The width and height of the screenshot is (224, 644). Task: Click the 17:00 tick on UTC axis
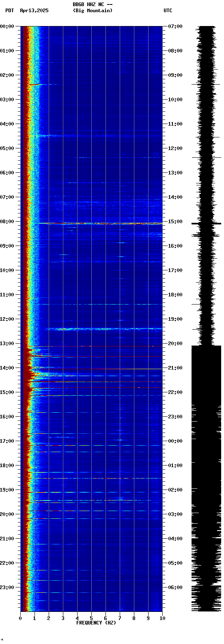coord(175,270)
